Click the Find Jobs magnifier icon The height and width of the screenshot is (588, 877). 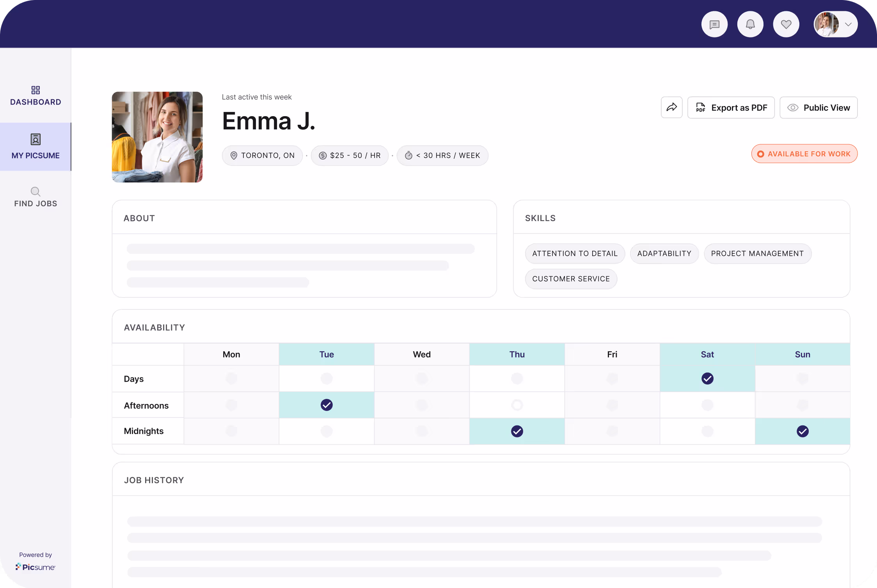point(36,191)
